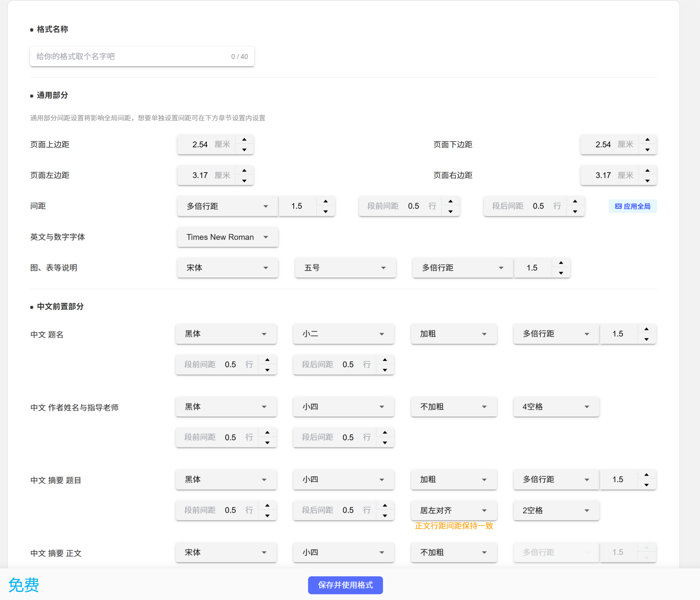
Task: Decrease page right margin value
Action: pyautogui.click(x=647, y=181)
